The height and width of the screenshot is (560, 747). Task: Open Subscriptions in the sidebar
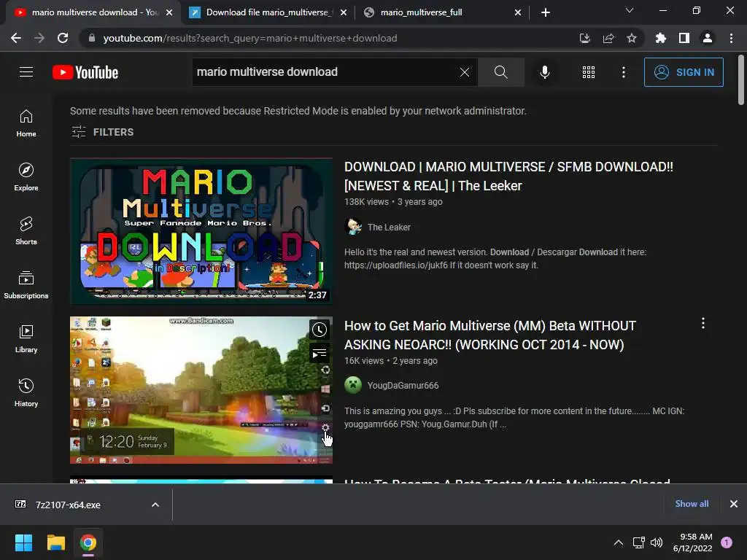[x=26, y=285]
